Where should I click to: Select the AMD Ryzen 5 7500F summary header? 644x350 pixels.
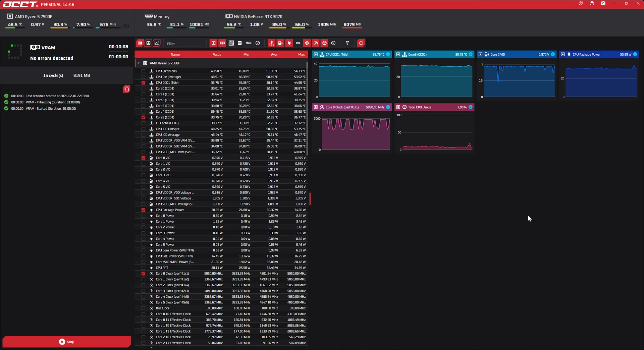click(30, 16)
